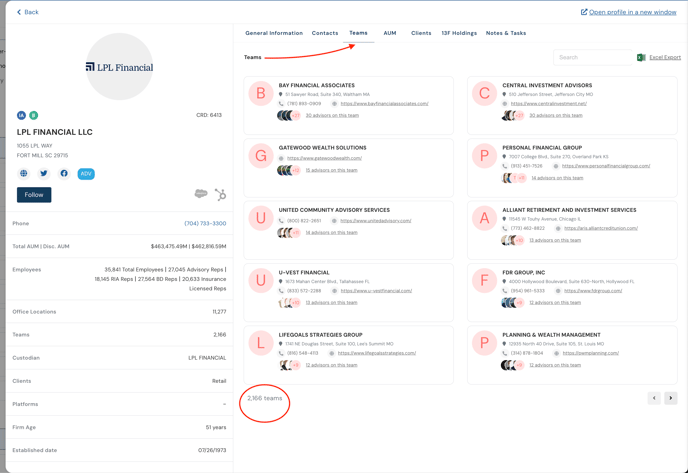This screenshot has height=473, width=688.
Task: Call phone number (704) 733-3300
Action: 205,223
